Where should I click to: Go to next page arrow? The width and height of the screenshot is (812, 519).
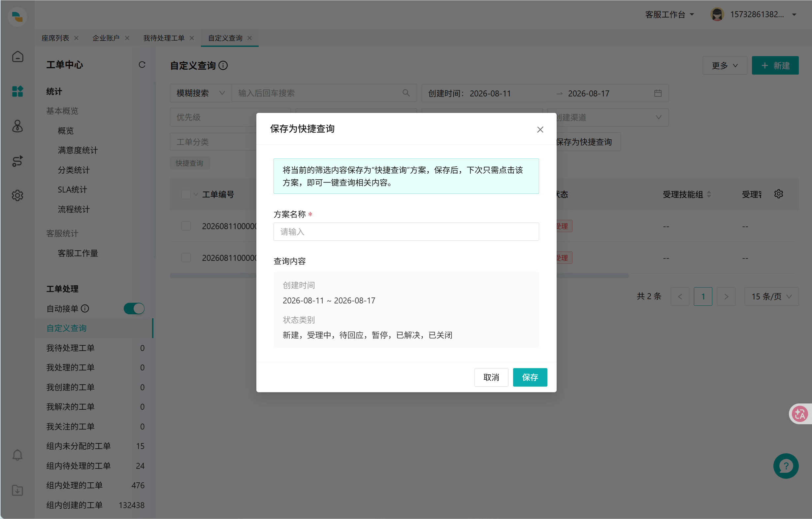(x=726, y=296)
